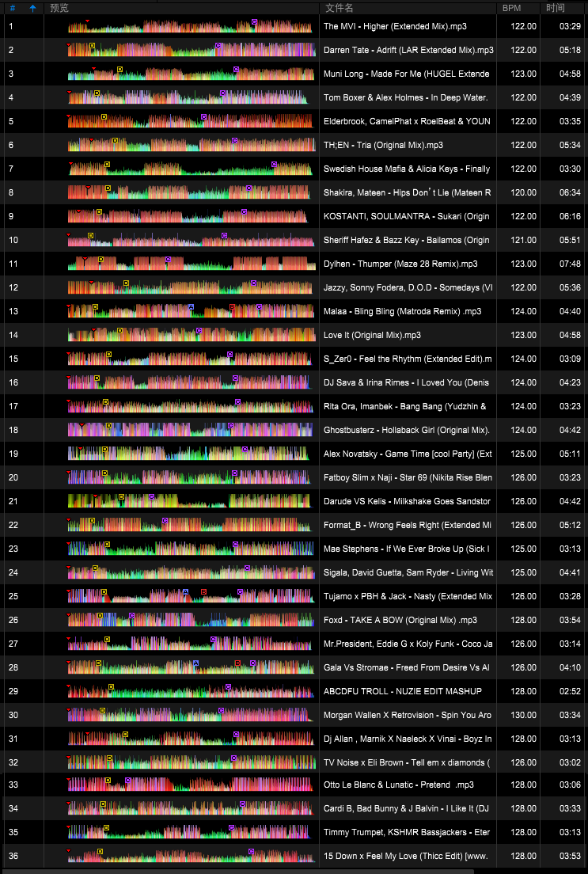Click BPM value 121.00 of Sheriff Hafez track
The height and width of the screenshot is (874, 588).
coord(523,240)
